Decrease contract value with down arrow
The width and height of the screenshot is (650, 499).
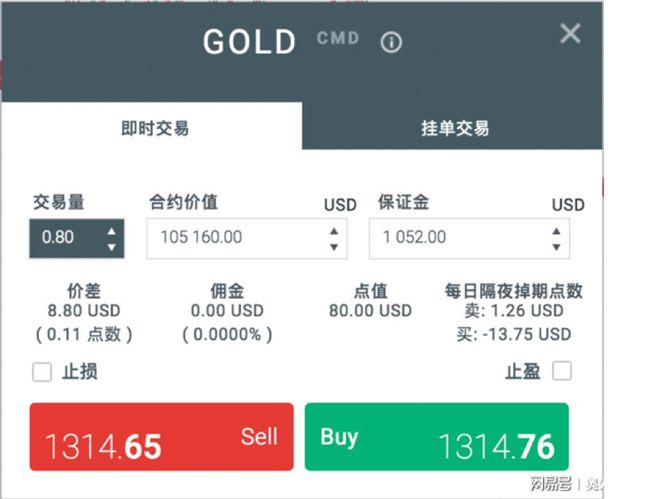[334, 246]
